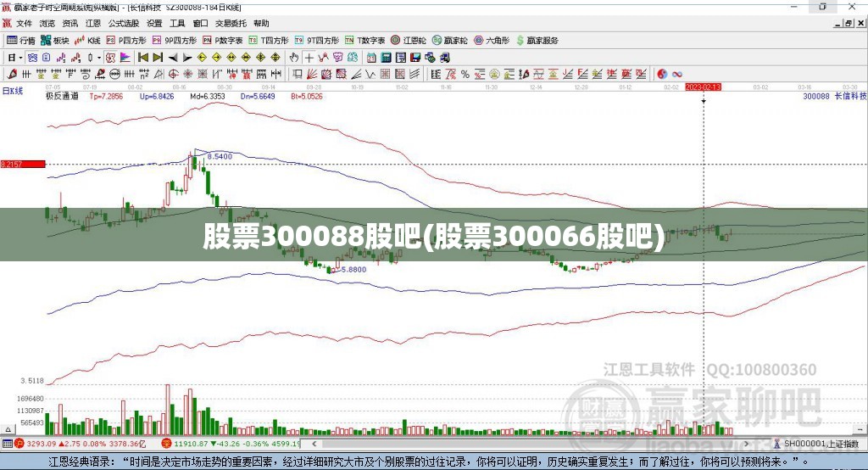Click the 日K线 label

(13, 91)
